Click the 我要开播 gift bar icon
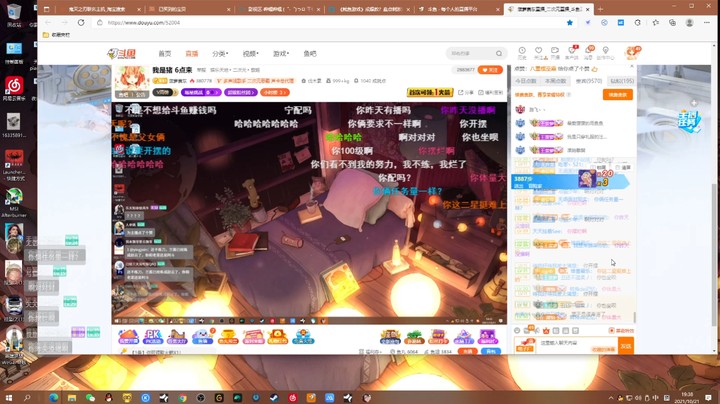The image size is (720, 404). [x=129, y=337]
